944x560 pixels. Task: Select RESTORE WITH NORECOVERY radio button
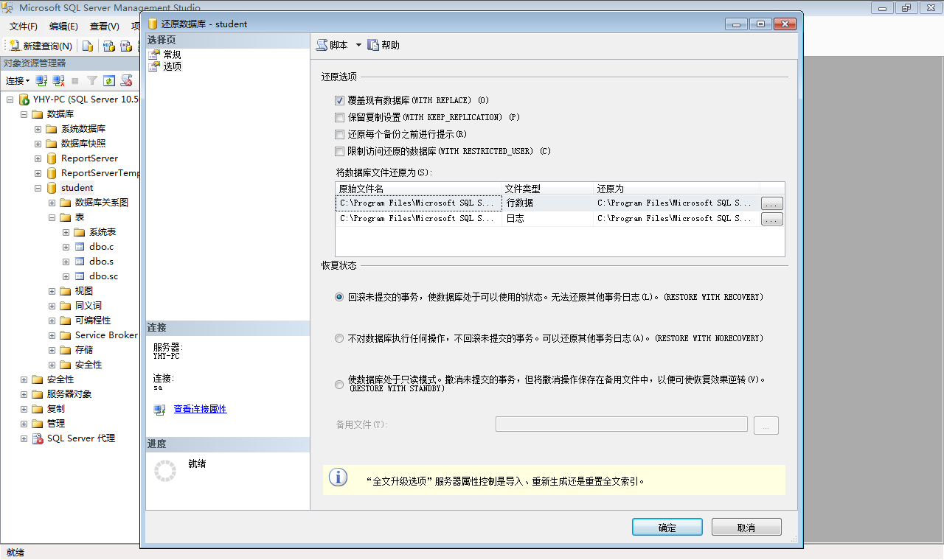pyautogui.click(x=339, y=338)
